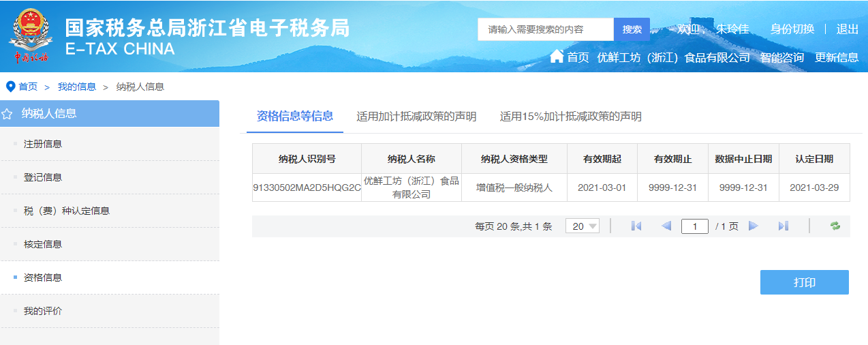Click 身份切换 link in header
The width and height of the screenshot is (868, 345).
pyautogui.click(x=792, y=29)
